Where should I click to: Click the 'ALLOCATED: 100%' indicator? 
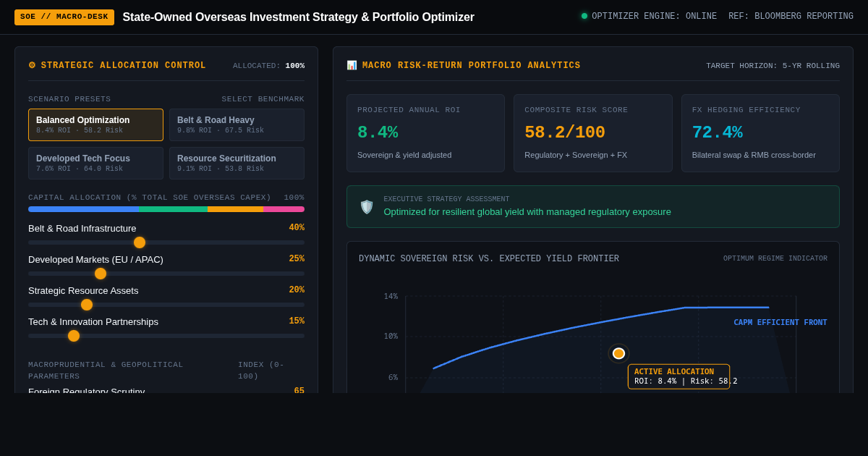[x=268, y=66]
